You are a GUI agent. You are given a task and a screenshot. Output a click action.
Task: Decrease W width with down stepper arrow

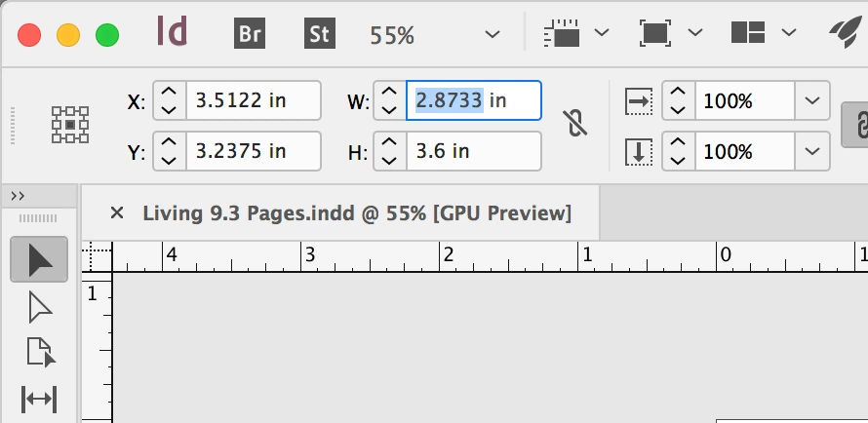coord(389,109)
